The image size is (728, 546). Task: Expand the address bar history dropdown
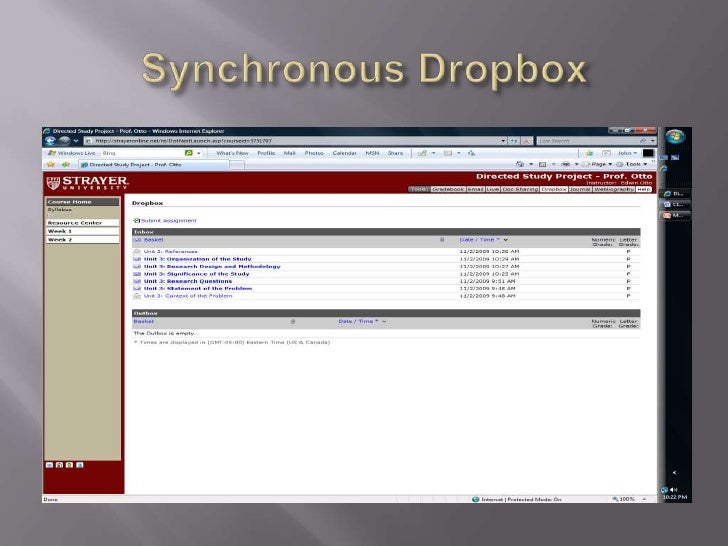(x=503, y=141)
